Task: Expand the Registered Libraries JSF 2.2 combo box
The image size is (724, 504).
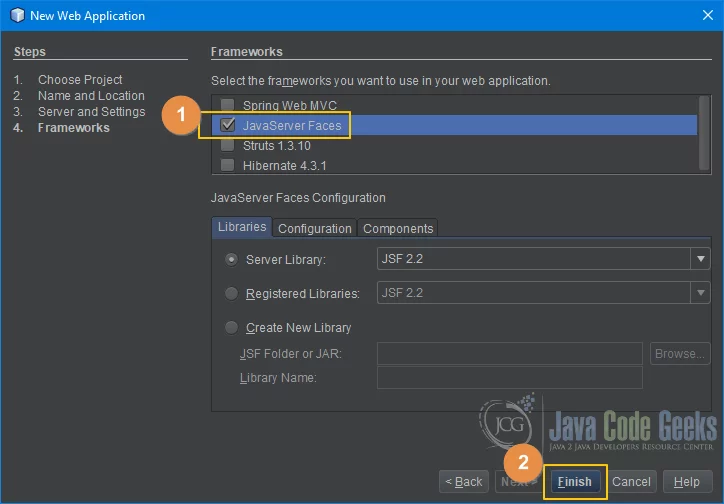Action: click(x=700, y=293)
